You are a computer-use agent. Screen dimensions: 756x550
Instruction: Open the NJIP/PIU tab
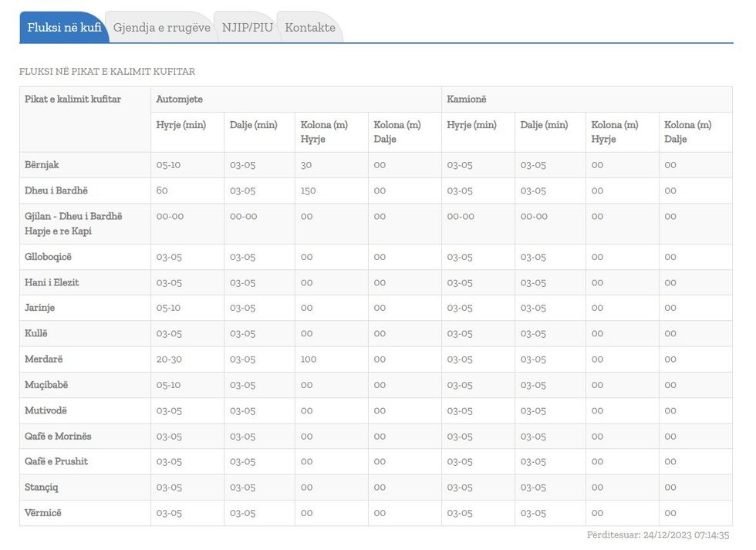pyautogui.click(x=247, y=28)
